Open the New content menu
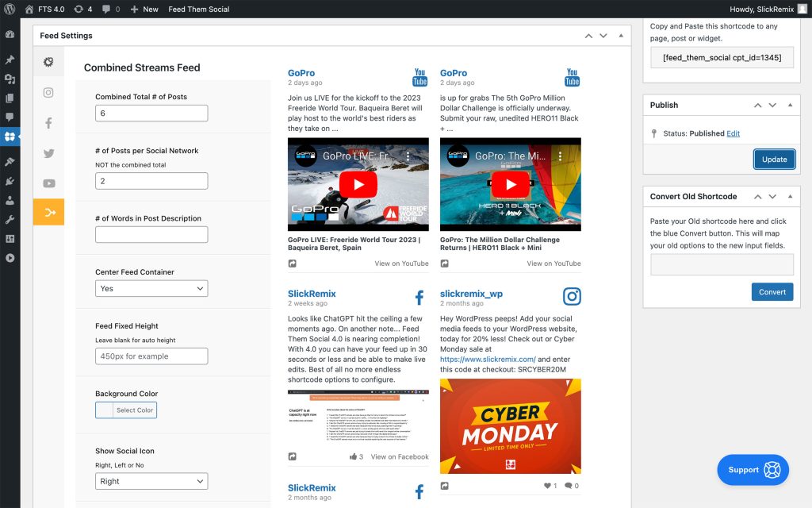812x508 pixels. [144, 9]
